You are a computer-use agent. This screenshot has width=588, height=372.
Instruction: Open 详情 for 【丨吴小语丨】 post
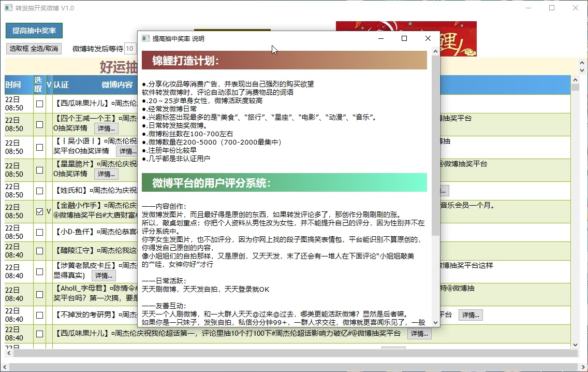click(127, 151)
